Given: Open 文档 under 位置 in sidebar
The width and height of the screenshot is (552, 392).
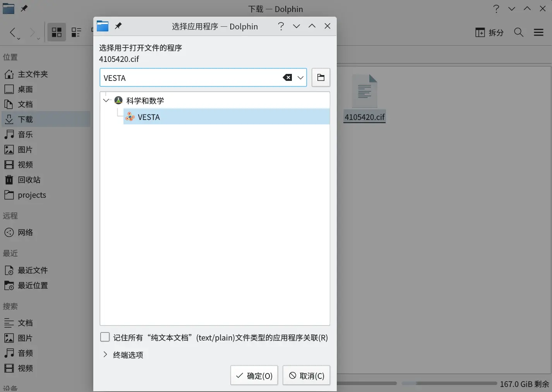Looking at the screenshot, I should point(45,104).
